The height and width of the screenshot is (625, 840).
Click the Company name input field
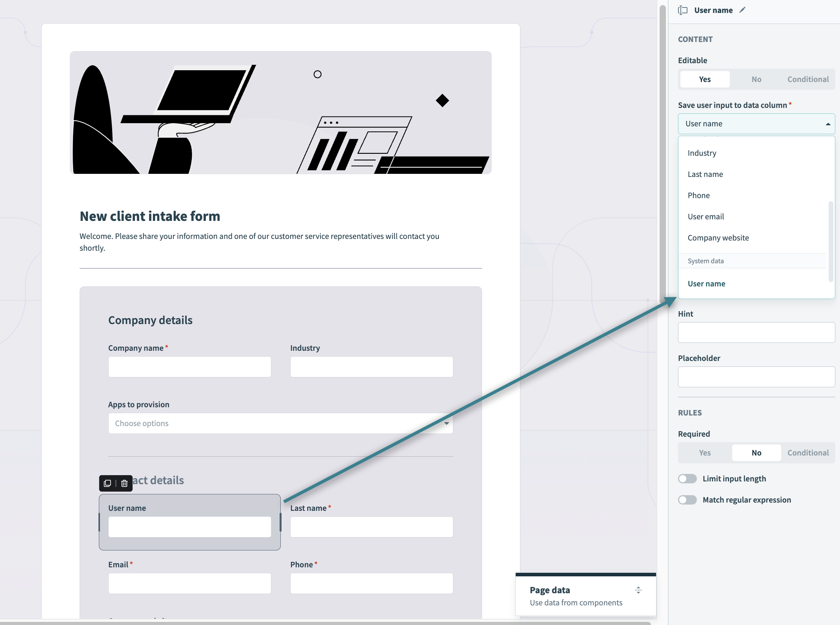tap(190, 367)
